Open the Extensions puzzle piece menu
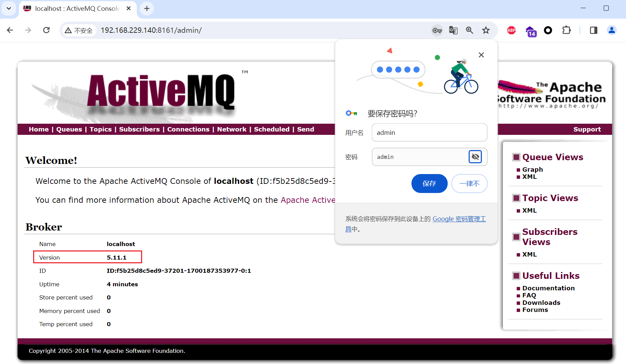The image size is (626, 364). (566, 30)
